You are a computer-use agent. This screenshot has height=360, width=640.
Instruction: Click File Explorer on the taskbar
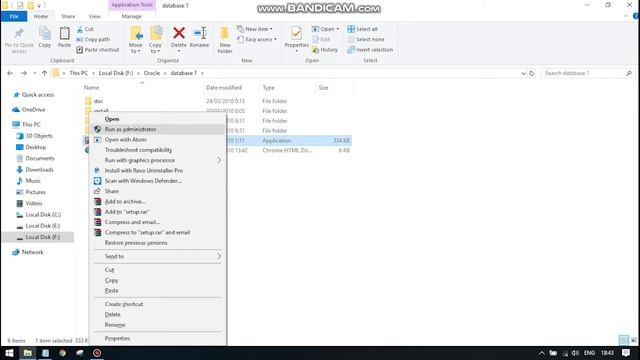[28, 353]
